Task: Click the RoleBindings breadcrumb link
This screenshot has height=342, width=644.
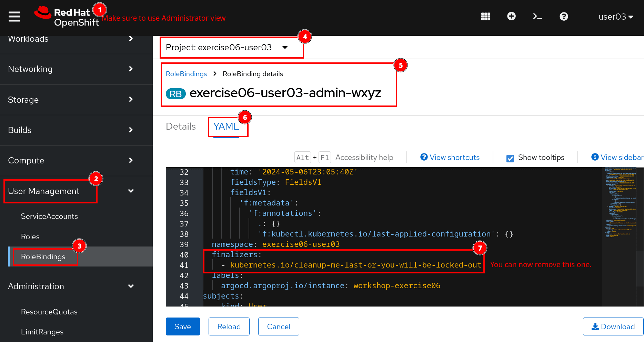Action: click(x=186, y=74)
